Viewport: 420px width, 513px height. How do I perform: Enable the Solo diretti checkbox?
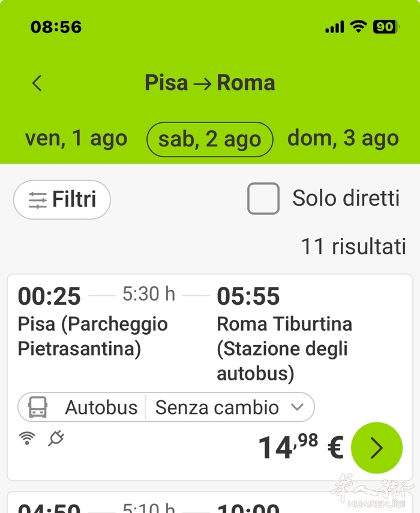(263, 199)
